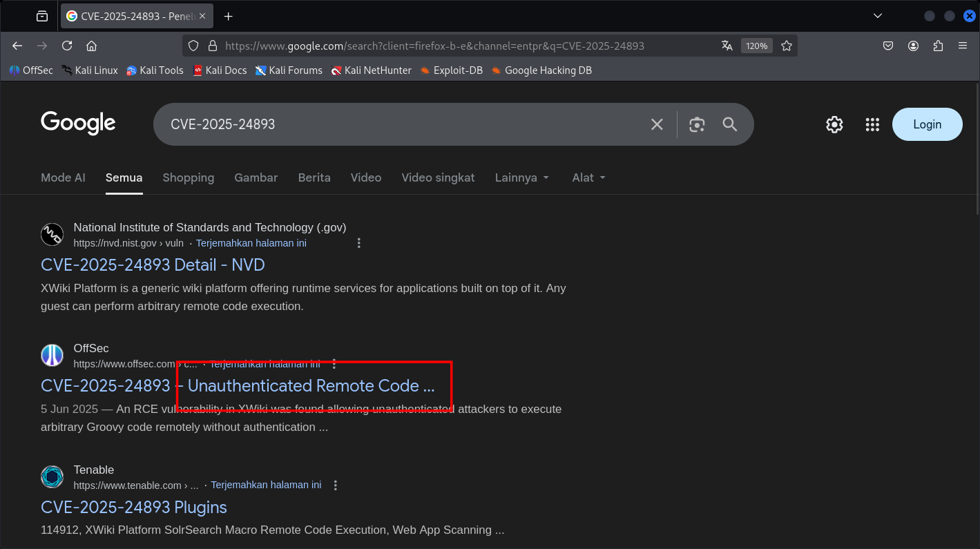The image size is (980, 549).
Task: Open the Kali Forums bookmark
Action: [289, 70]
